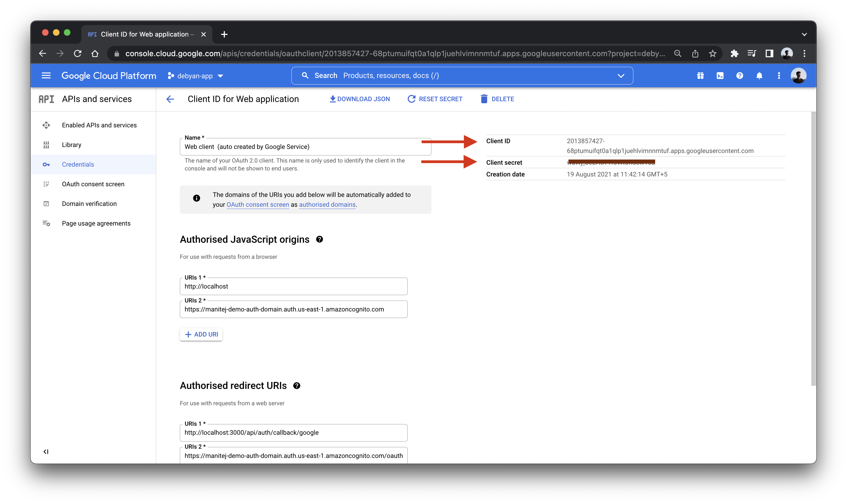Click the Google Cloud Platform logo text

click(109, 76)
